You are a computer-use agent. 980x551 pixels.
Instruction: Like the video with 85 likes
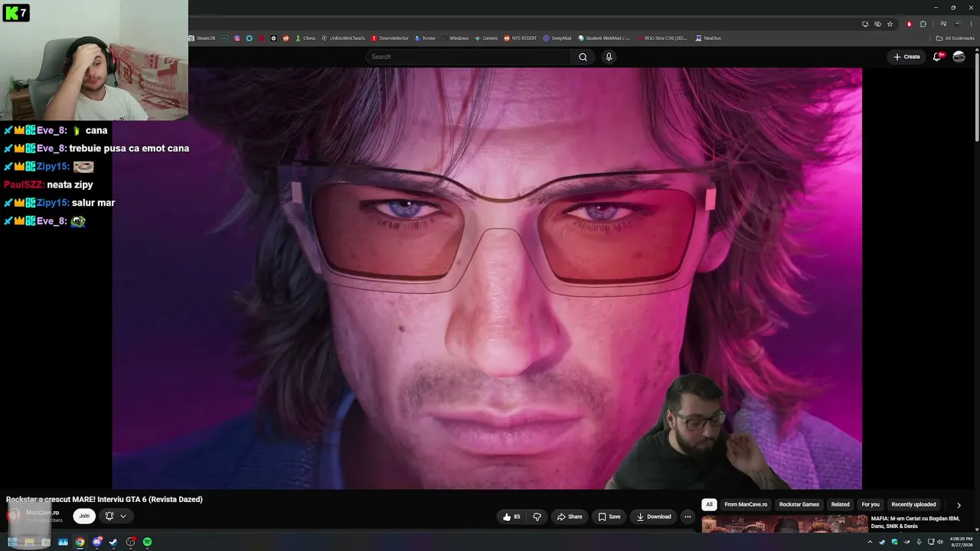(x=511, y=517)
